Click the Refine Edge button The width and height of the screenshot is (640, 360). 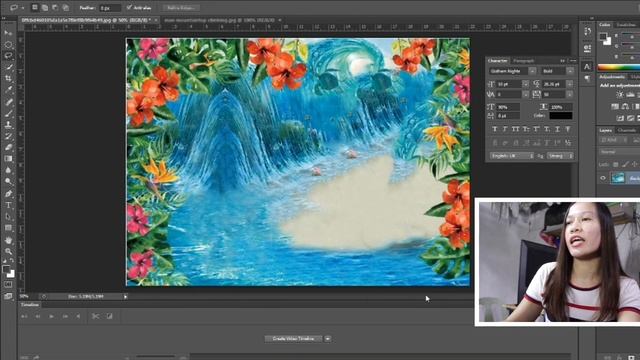point(181,7)
